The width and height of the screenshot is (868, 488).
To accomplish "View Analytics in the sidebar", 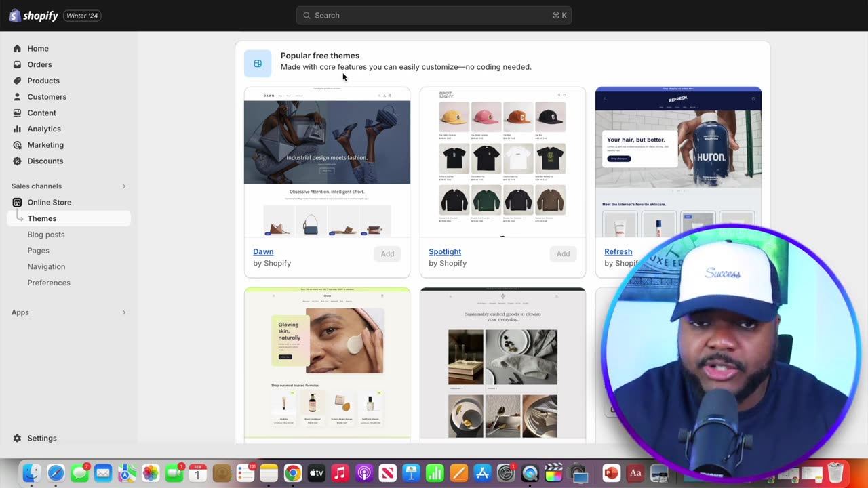I will tap(44, 129).
